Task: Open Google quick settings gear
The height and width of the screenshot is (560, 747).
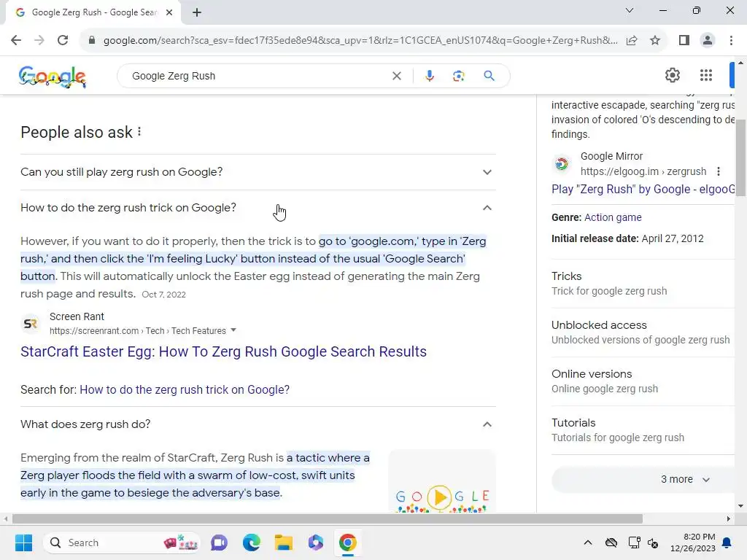Action: [x=672, y=75]
